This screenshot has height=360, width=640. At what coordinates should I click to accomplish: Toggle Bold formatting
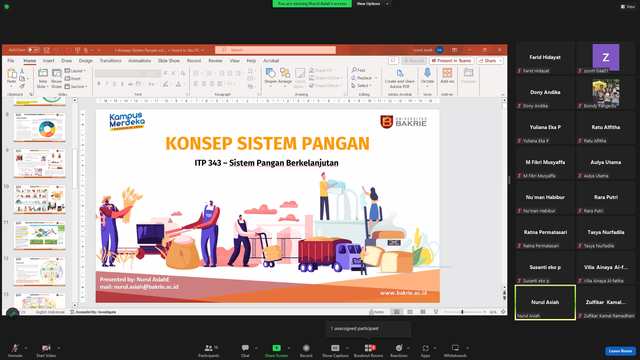99,84
